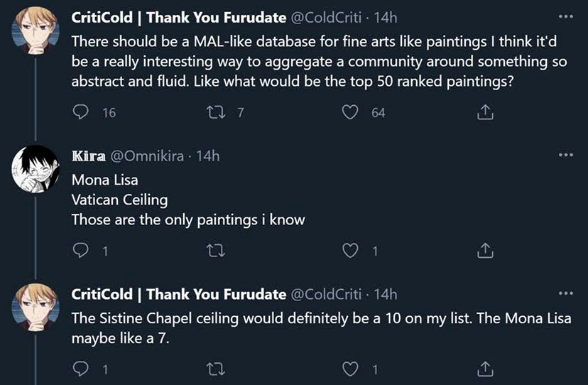Open more options on first tweet
588x385 pixels.
pyautogui.click(x=565, y=16)
